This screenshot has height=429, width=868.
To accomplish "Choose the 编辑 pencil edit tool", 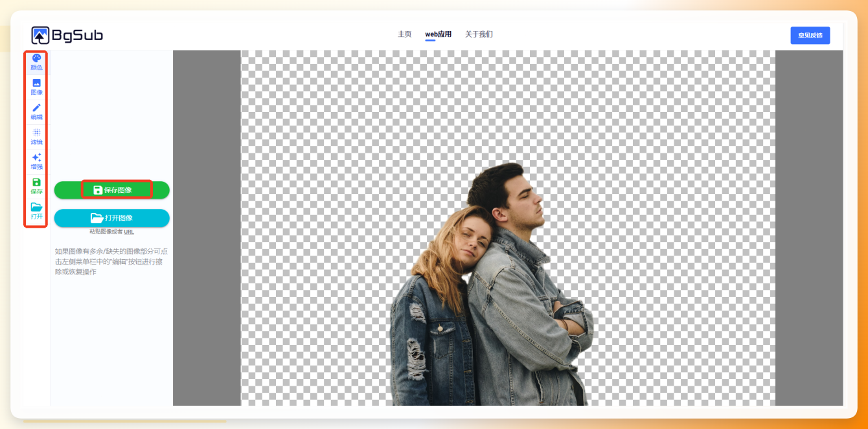I will coord(36,111).
